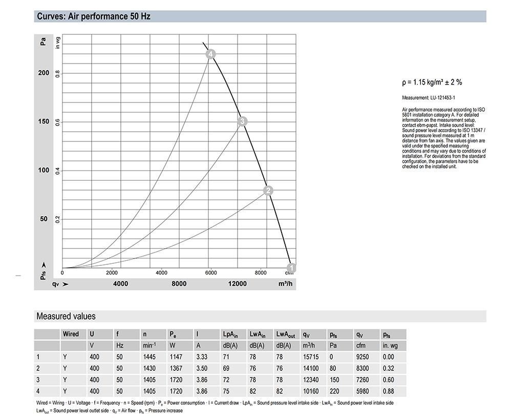Click operating point marker 4 on the curve
Screen dimensions: 512x420
click(x=210, y=54)
